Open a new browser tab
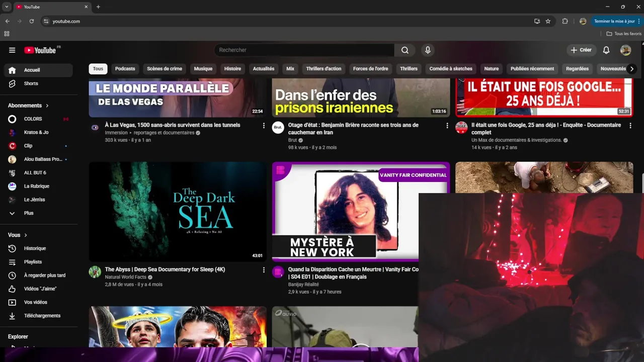The height and width of the screenshot is (362, 644). click(98, 7)
